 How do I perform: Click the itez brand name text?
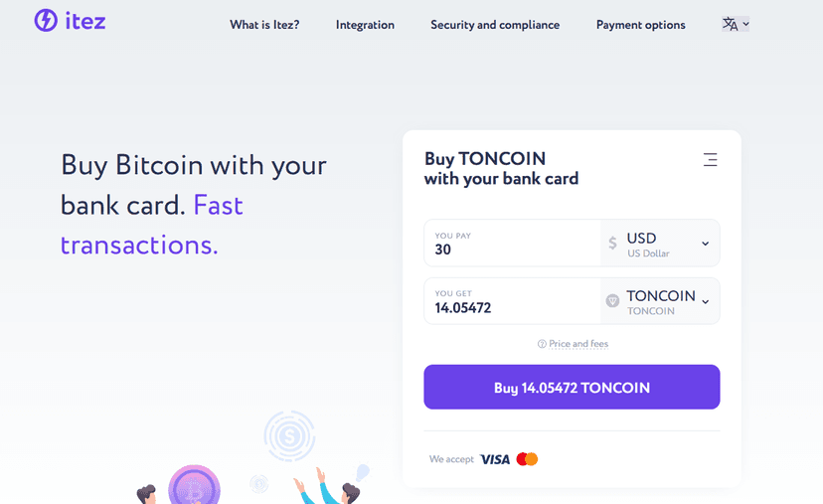[86, 20]
